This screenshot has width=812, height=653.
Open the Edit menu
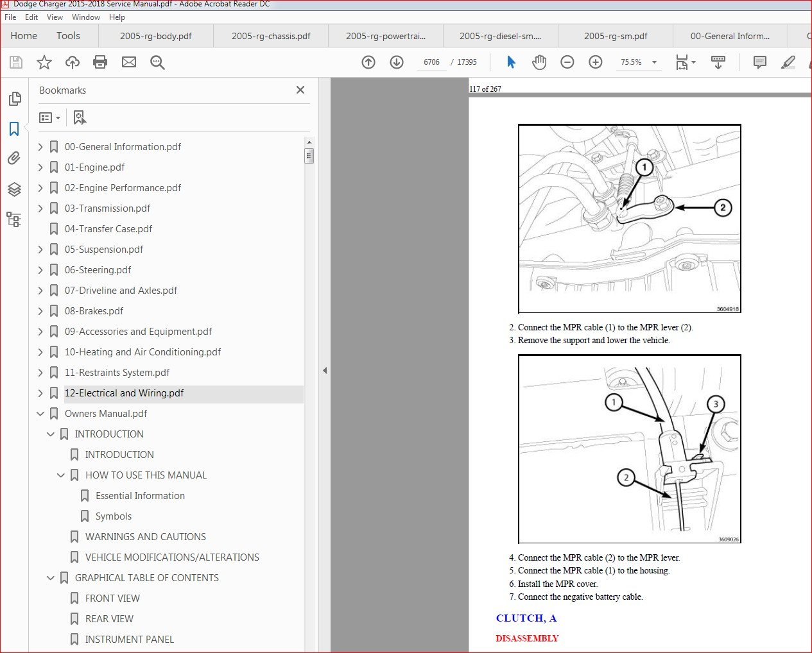(x=31, y=17)
